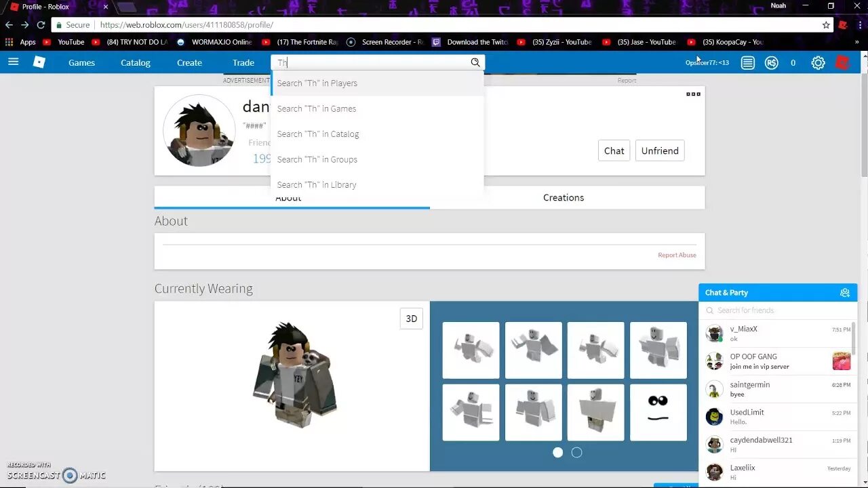Open chat with saintgermin
This screenshot has height=488, width=868.
pyautogui.click(x=777, y=389)
